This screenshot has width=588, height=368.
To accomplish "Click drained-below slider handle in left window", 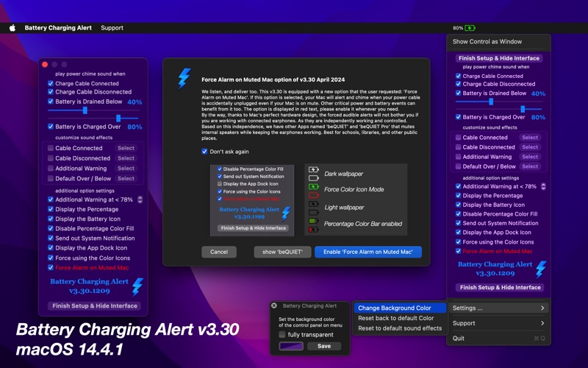I will click(85, 110).
